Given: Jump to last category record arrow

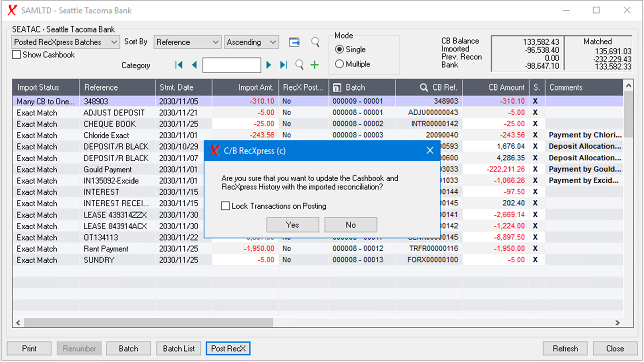Looking at the screenshot, I should click(x=283, y=65).
